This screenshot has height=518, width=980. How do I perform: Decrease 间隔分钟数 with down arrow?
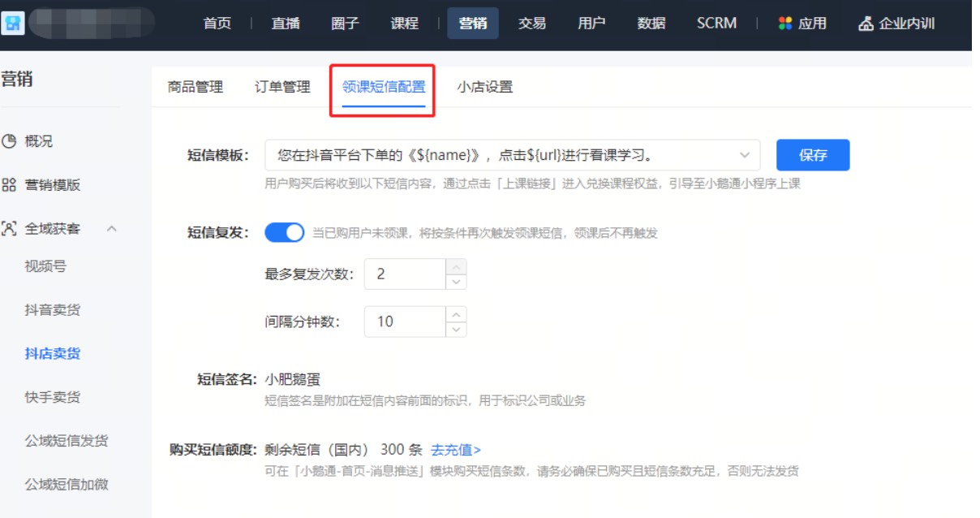coord(458,329)
